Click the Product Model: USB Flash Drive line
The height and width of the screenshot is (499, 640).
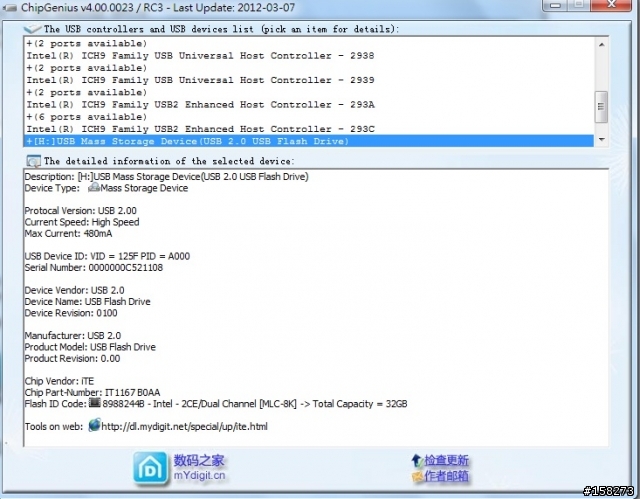90,347
